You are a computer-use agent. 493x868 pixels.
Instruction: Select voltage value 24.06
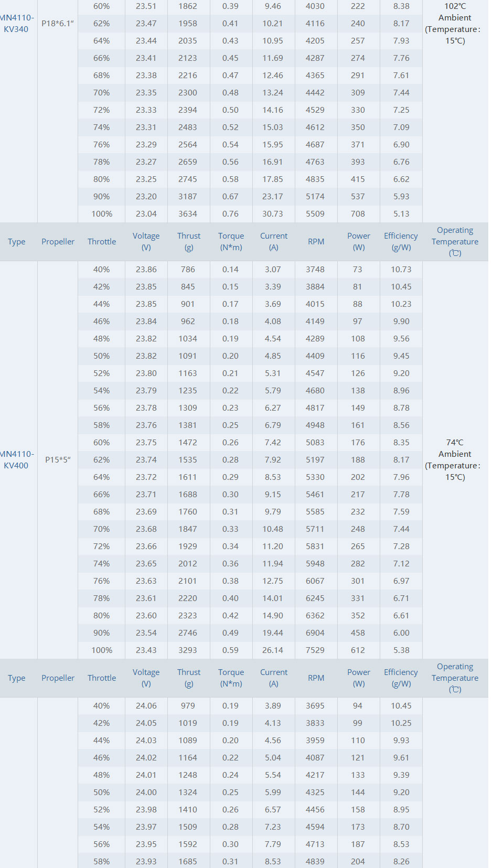[146, 706]
